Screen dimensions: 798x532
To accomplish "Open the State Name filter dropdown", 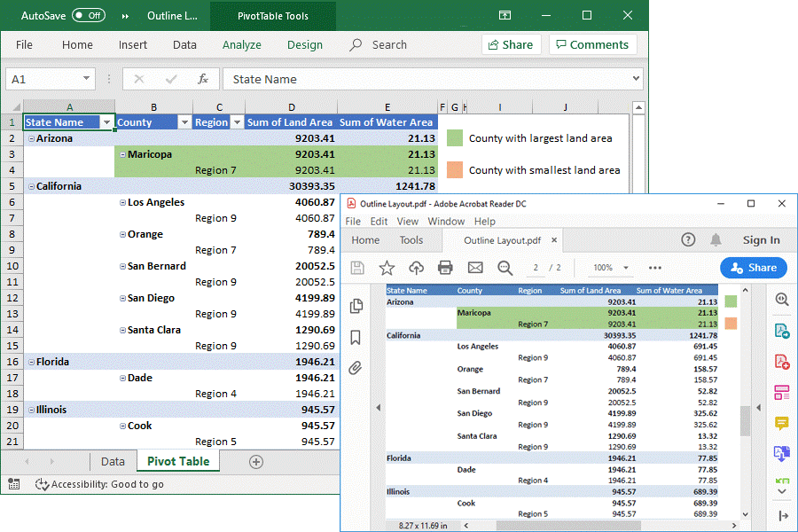I will click(106, 122).
